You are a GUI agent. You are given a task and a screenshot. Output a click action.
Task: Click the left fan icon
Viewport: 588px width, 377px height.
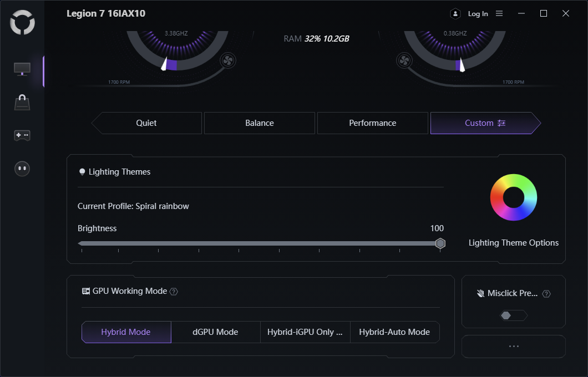(x=228, y=60)
